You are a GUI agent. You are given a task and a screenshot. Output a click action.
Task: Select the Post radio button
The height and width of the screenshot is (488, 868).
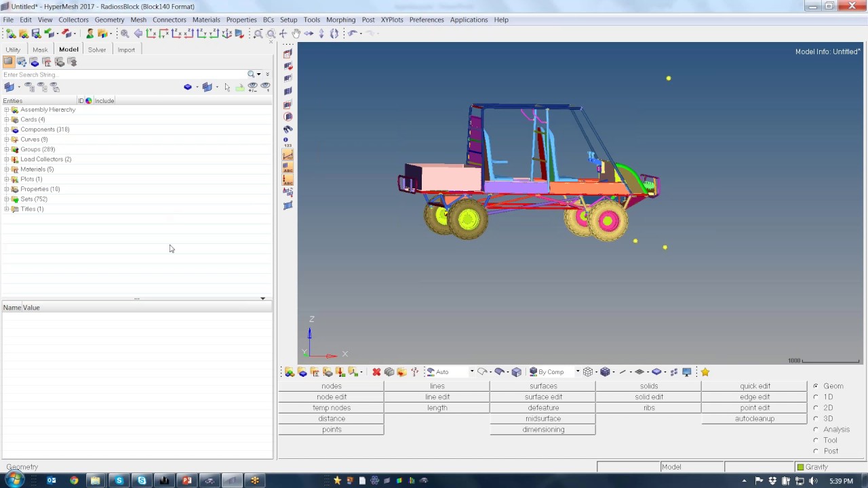pyautogui.click(x=816, y=451)
